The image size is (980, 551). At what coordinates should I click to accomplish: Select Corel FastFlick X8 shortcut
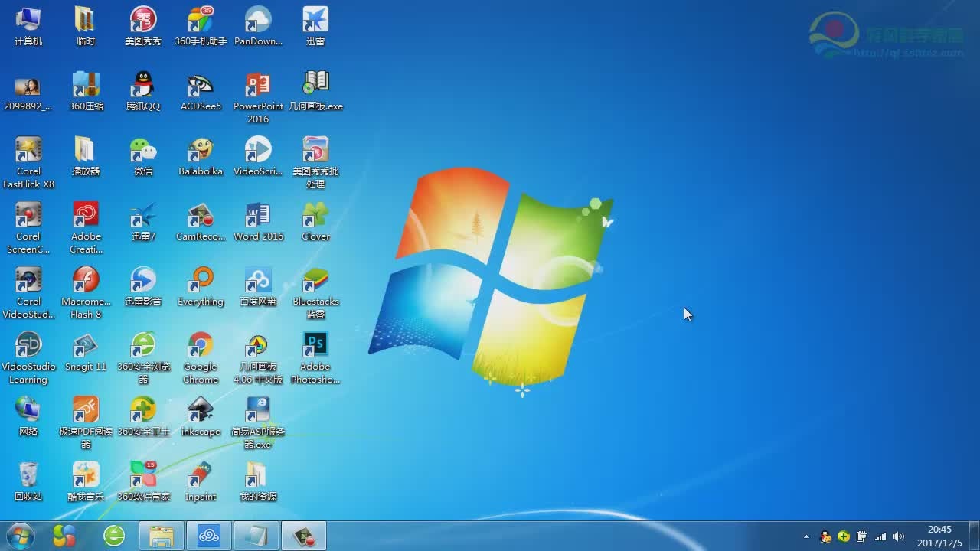28,163
